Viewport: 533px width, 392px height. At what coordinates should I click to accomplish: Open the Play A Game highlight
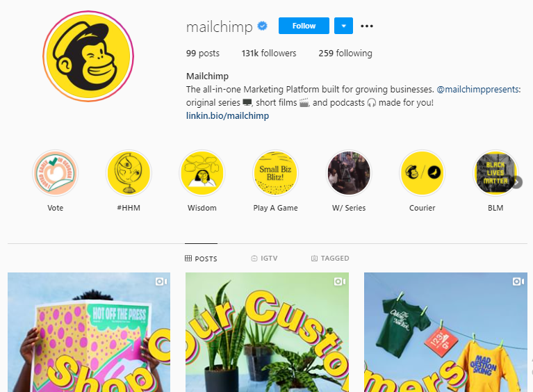click(x=275, y=172)
